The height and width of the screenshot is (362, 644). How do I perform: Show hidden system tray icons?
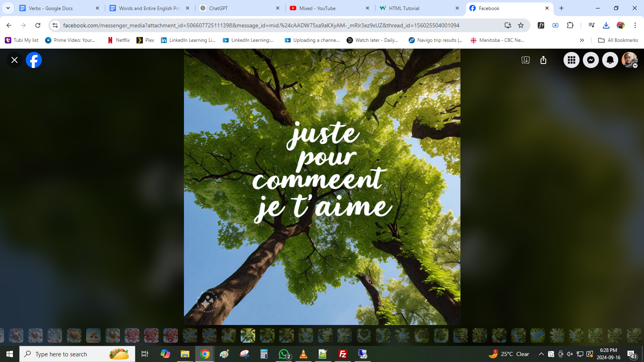coord(541,354)
